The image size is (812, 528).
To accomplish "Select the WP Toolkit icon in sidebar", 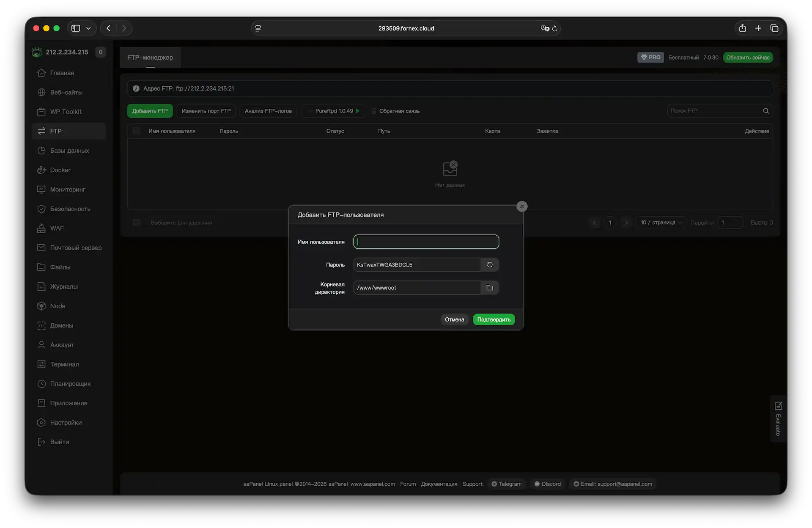I will click(41, 111).
